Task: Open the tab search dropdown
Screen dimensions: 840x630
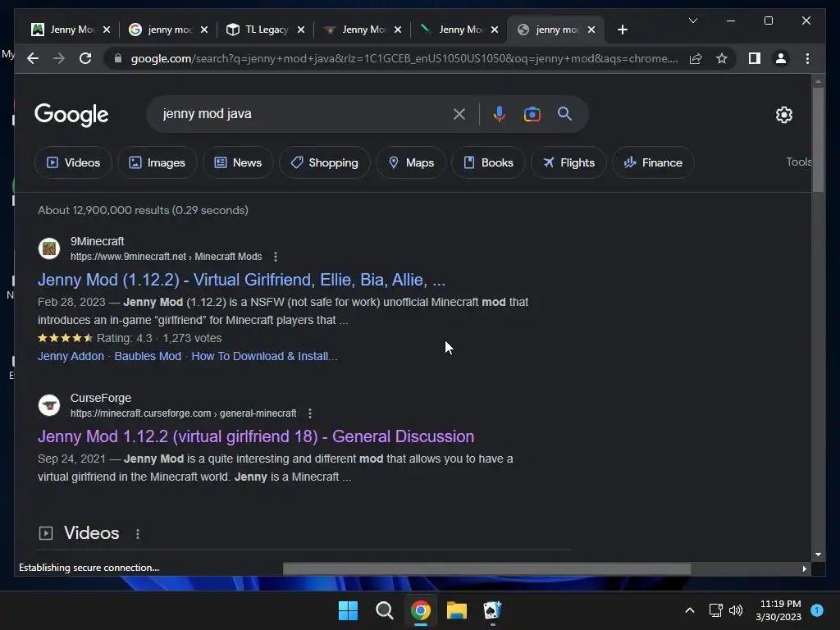Action: tap(692, 21)
